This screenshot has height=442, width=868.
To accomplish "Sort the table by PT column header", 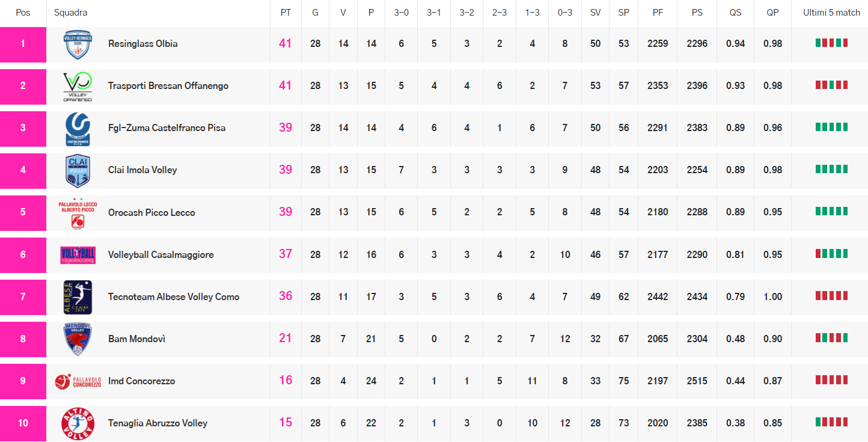I will point(286,13).
